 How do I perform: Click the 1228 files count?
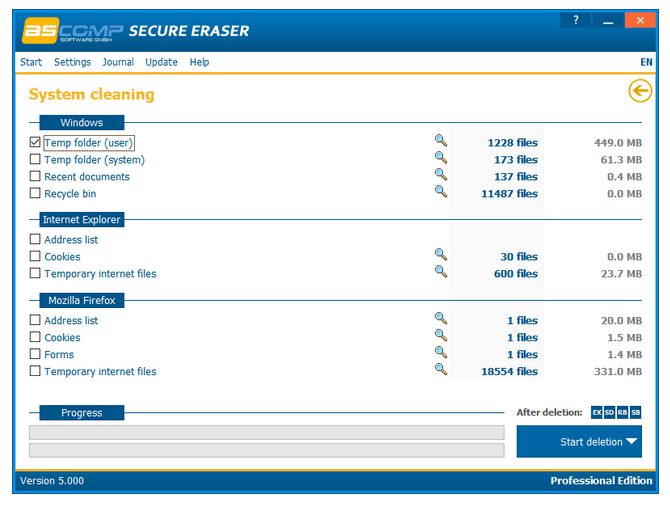[x=512, y=143]
